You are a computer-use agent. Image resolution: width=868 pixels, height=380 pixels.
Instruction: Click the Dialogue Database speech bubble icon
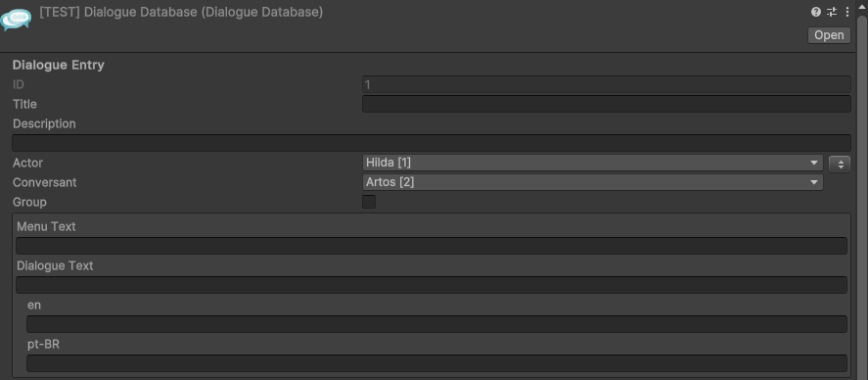[x=16, y=19]
